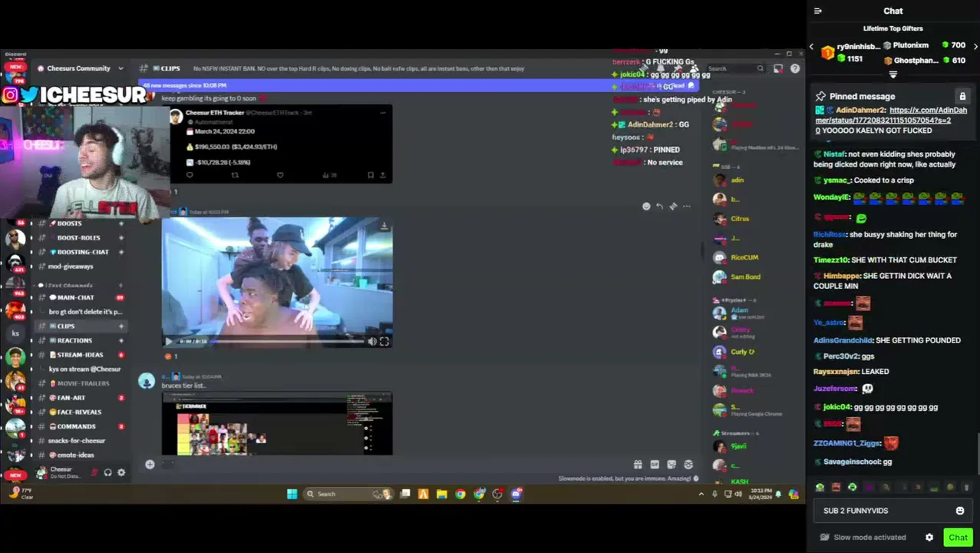Viewport: 980px width, 553px height.
Task: Open Discord from the taskbar
Action: coord(516,494)
